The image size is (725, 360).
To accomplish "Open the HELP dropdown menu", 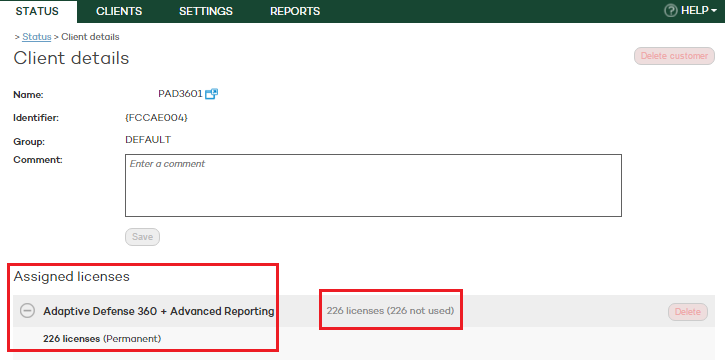I will (698, 11).
